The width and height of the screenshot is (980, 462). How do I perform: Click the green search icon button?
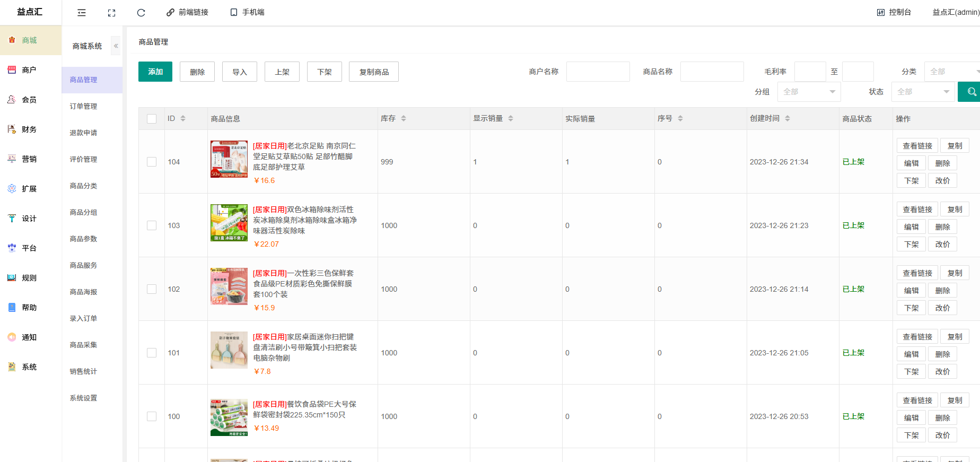click(970, 92)
